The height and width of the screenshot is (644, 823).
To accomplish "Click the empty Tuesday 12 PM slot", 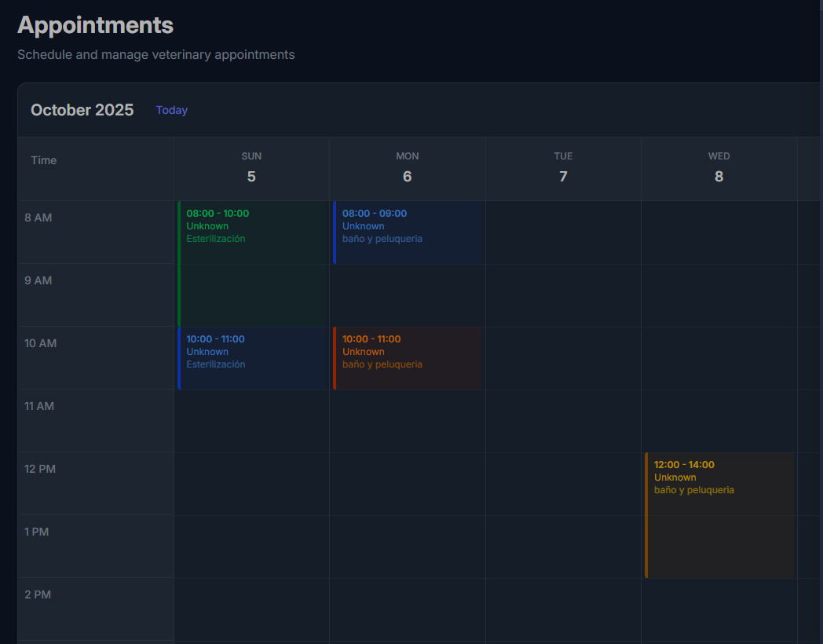I will pyautogui.click(x=563, y=484).
